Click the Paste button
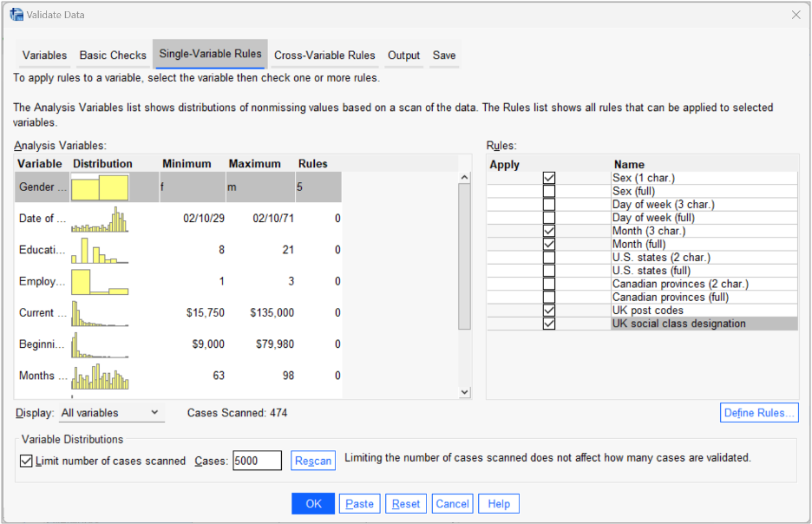 click(x=360, y=503)
